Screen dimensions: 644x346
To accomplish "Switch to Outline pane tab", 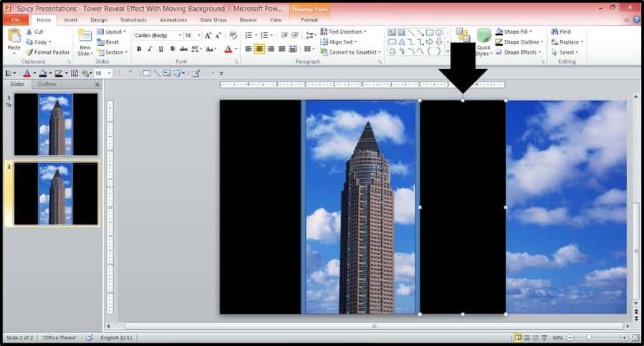I will click(47, 84).
